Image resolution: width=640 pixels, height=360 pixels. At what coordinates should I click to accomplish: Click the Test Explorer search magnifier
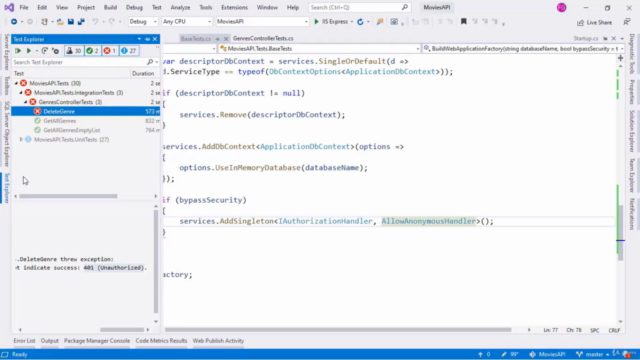click(150, 62)
